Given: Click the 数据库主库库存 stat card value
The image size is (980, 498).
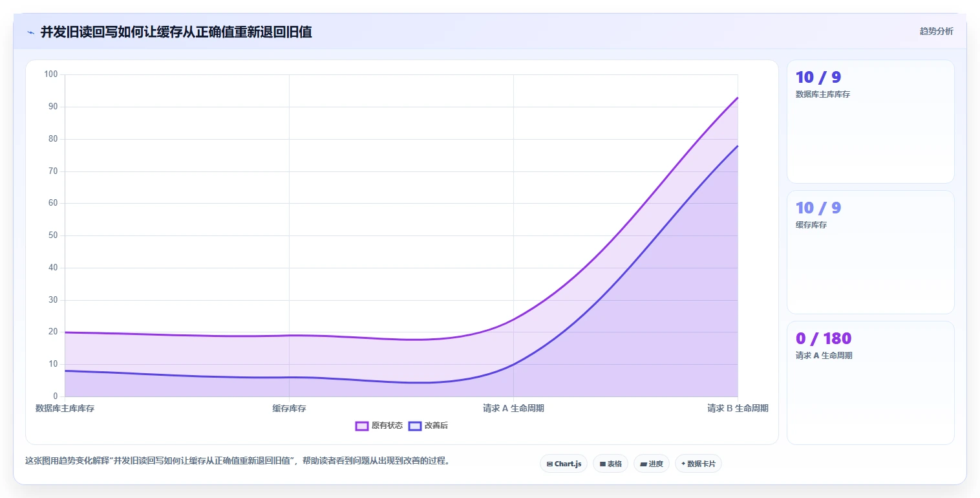Looking at the screenshot, I should pos(818,78).
